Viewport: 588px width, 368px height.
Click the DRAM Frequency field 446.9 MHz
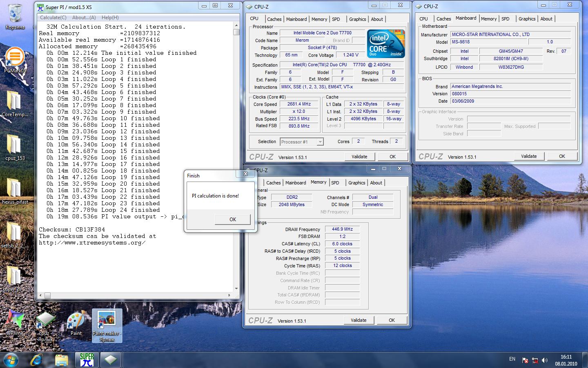pyautogui.click(x=342, y=229)
